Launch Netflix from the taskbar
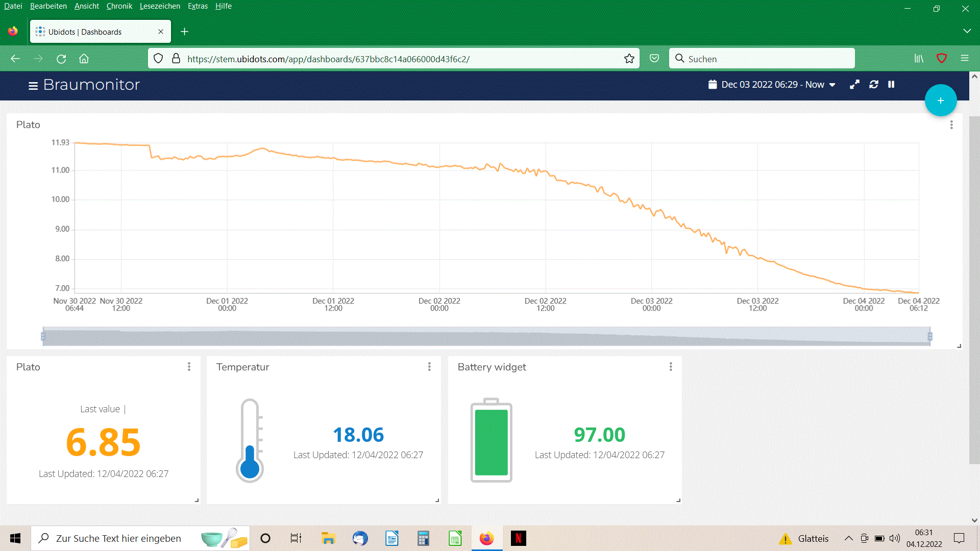 pyautogui.click(x=518, y=538)
